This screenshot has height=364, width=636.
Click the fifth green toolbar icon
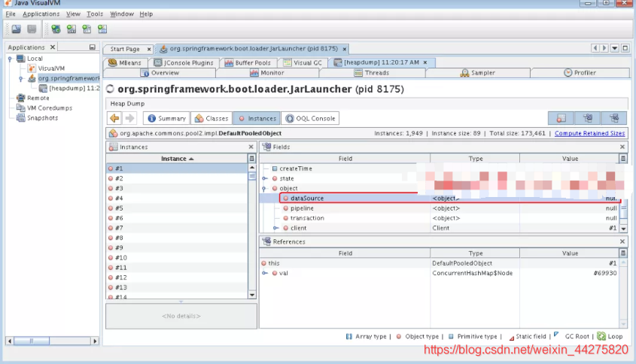[x=87, y=29]
